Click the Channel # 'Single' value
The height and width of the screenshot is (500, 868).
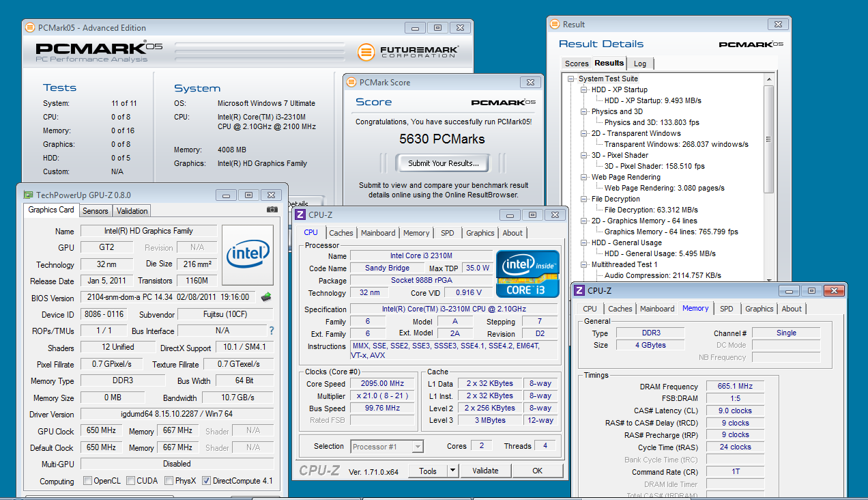pyautogui.click(x=786, y=333)
